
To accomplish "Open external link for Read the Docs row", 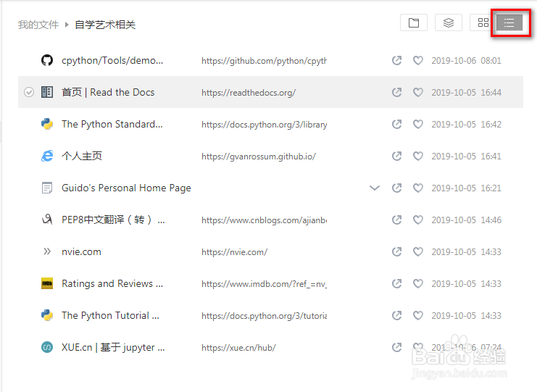I will click(396, 93).
